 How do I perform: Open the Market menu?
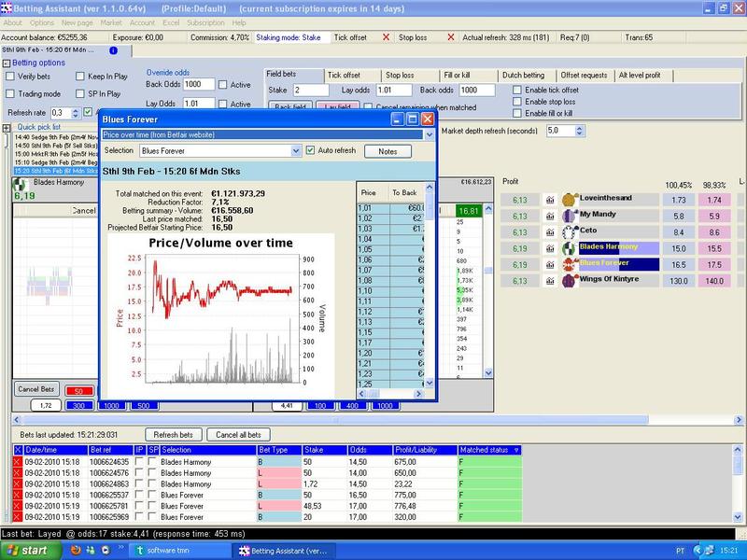coord(111,22)
